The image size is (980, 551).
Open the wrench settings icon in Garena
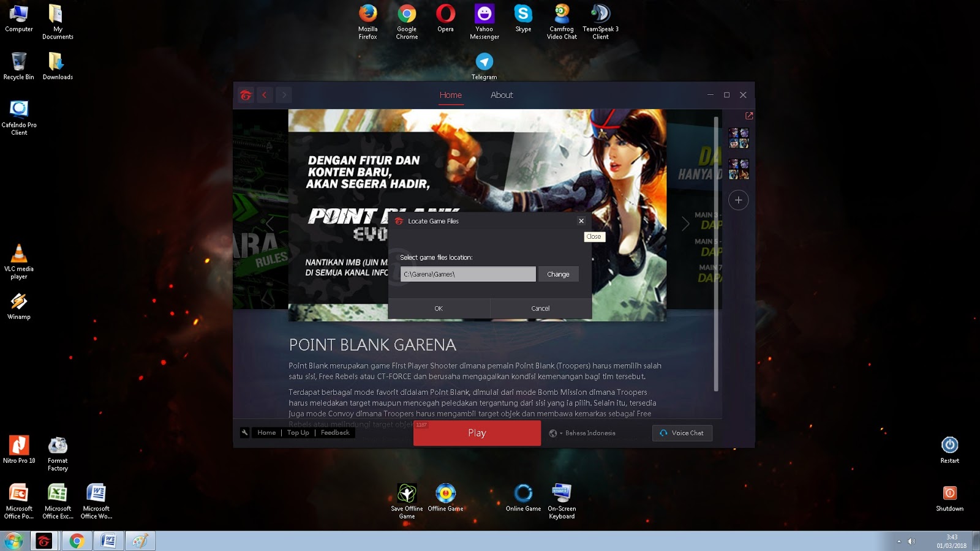coord(245,433)
